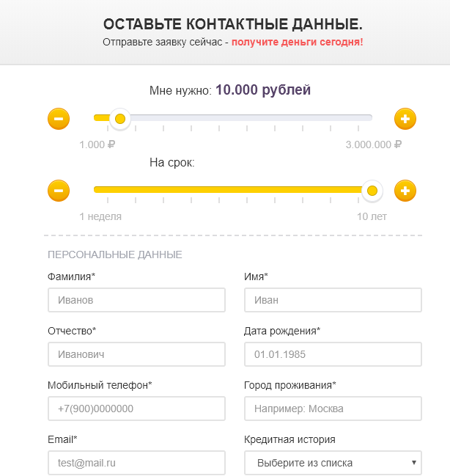450x476 pixels.
Task: Open the Кредитная история dropdown
Action: (333, 463)
